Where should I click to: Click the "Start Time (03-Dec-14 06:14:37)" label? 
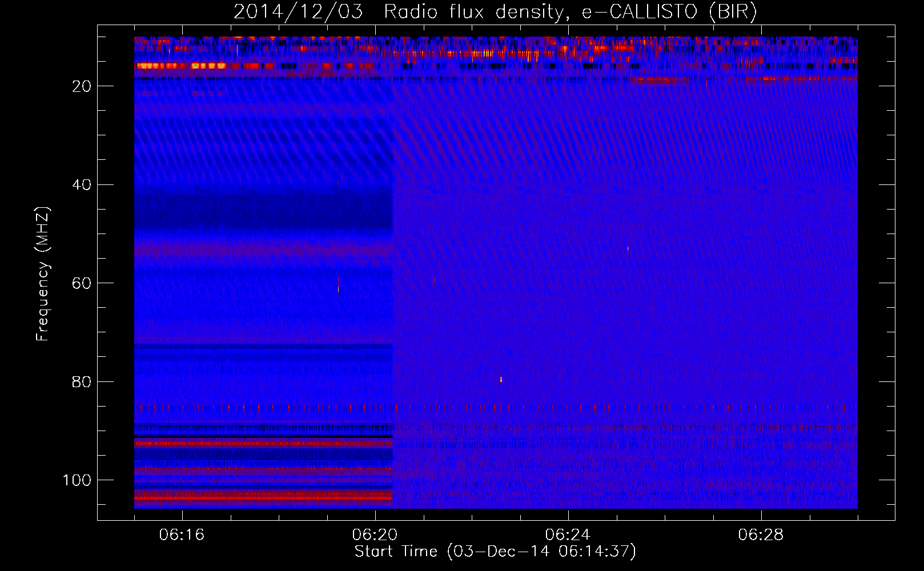pos(495,552)
